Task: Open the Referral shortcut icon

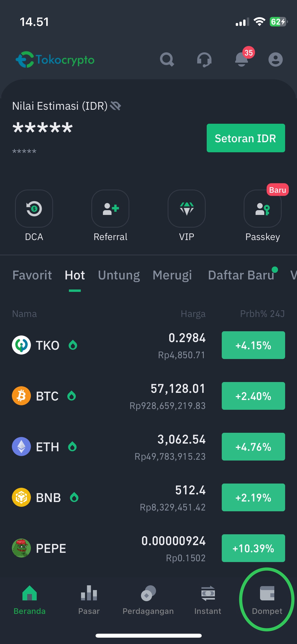Action: [110, 209]
